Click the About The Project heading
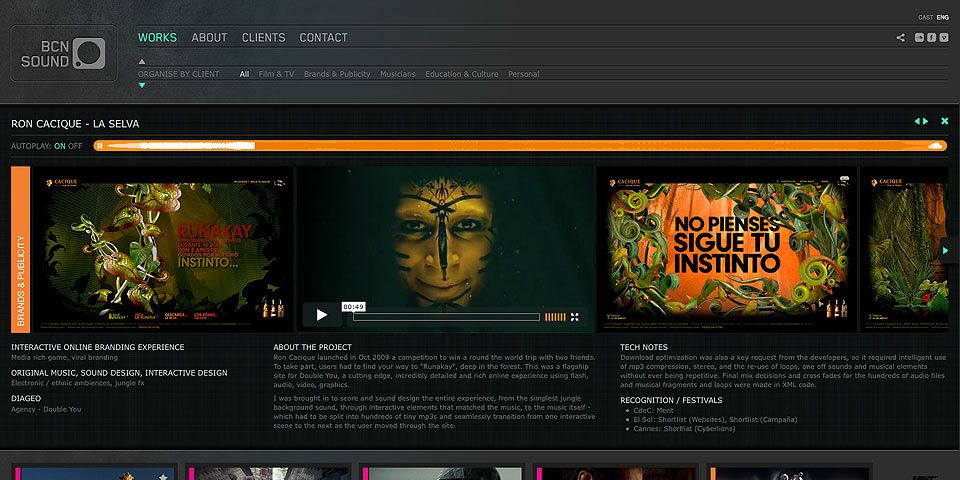The image size is (960, 480). pos(312,347)
